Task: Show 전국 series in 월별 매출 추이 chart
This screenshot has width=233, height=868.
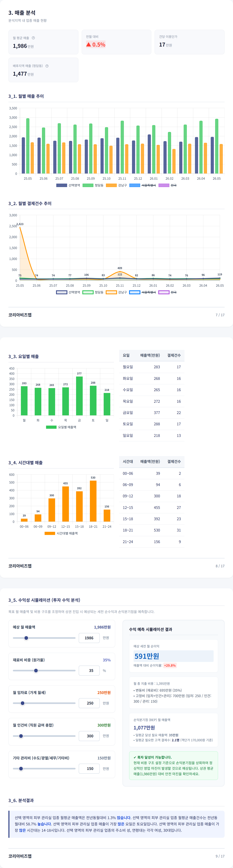Action: [167, 185]
